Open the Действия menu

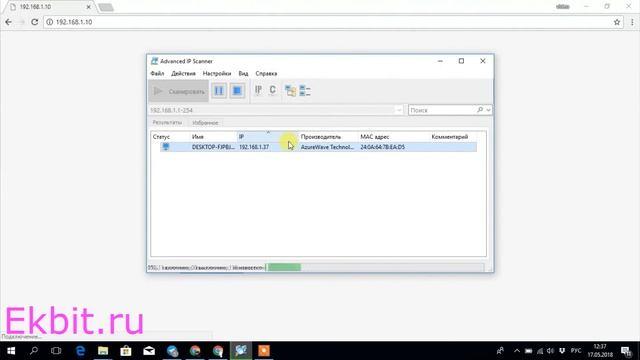tap(183, 73)
